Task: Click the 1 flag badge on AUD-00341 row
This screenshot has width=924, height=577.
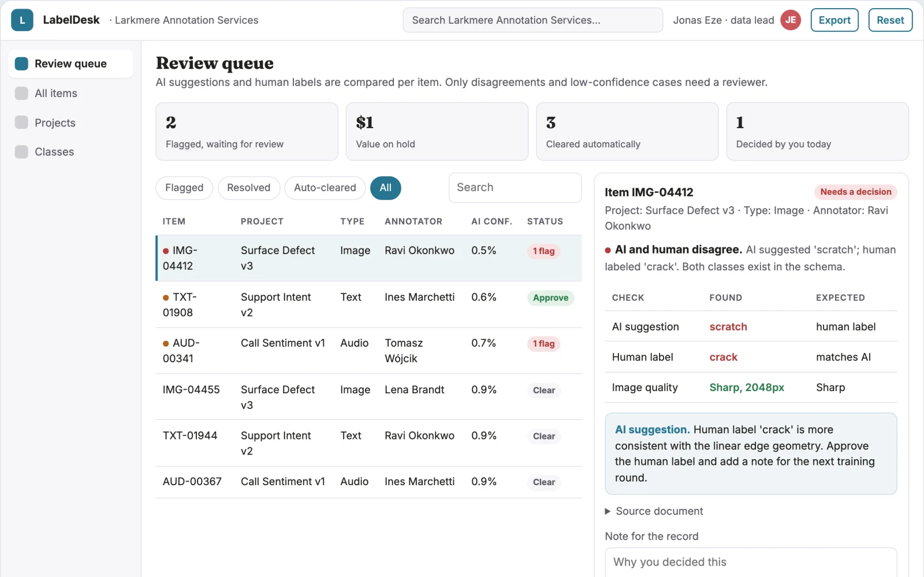Action: tap(543, 344)
